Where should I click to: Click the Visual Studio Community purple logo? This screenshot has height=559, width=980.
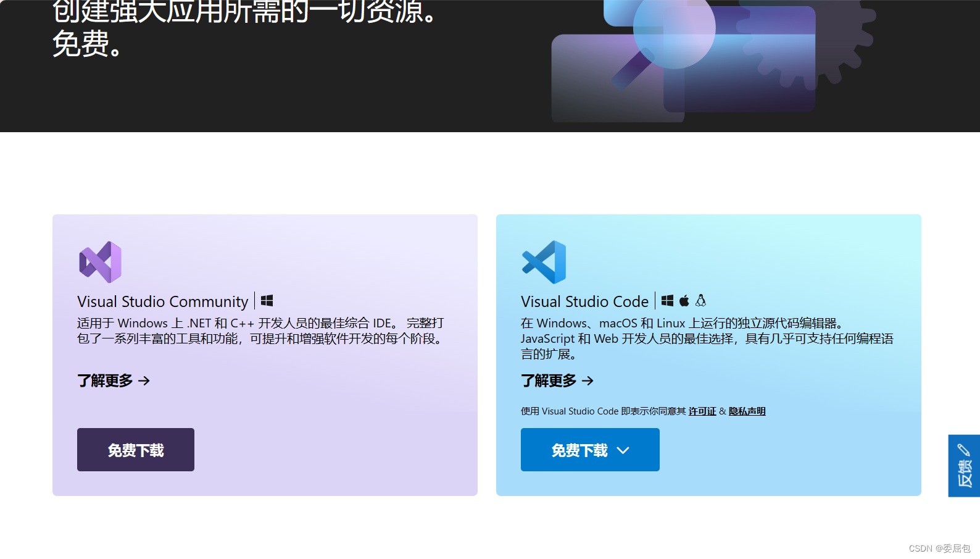pyautogui.click(x=100, y=262)
